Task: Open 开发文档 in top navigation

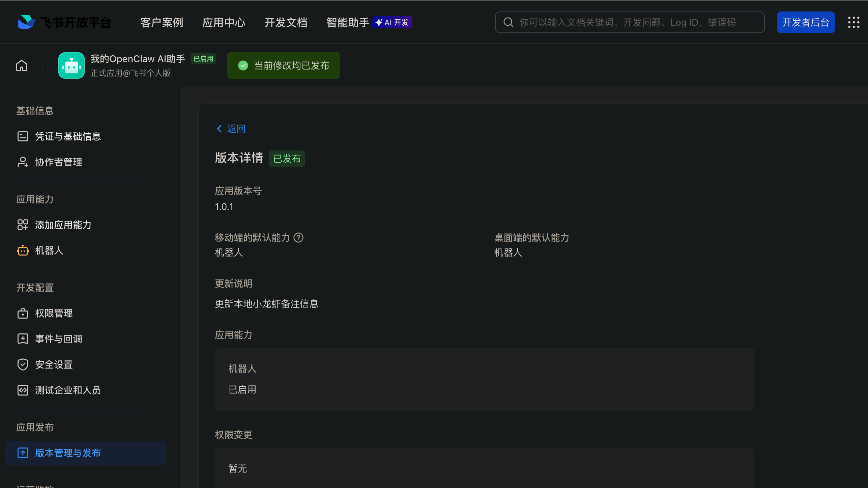Action: point(286,22)
